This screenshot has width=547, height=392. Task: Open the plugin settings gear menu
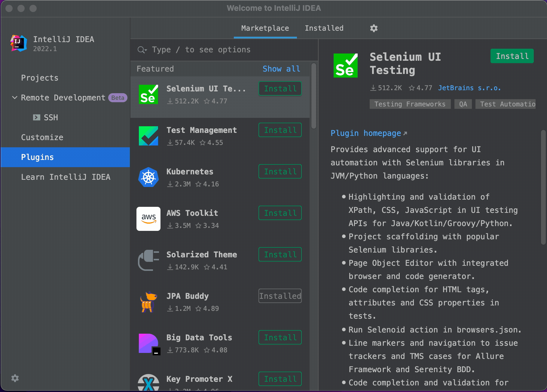tap(374, 28)
